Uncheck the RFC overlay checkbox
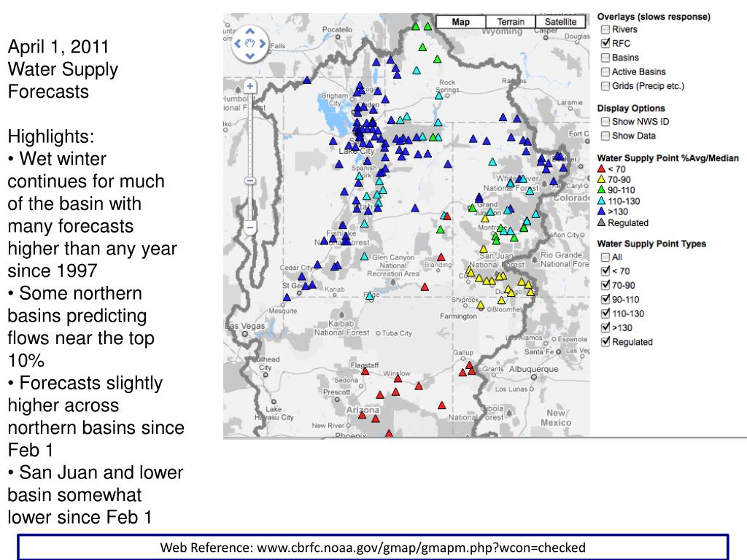 605,43
